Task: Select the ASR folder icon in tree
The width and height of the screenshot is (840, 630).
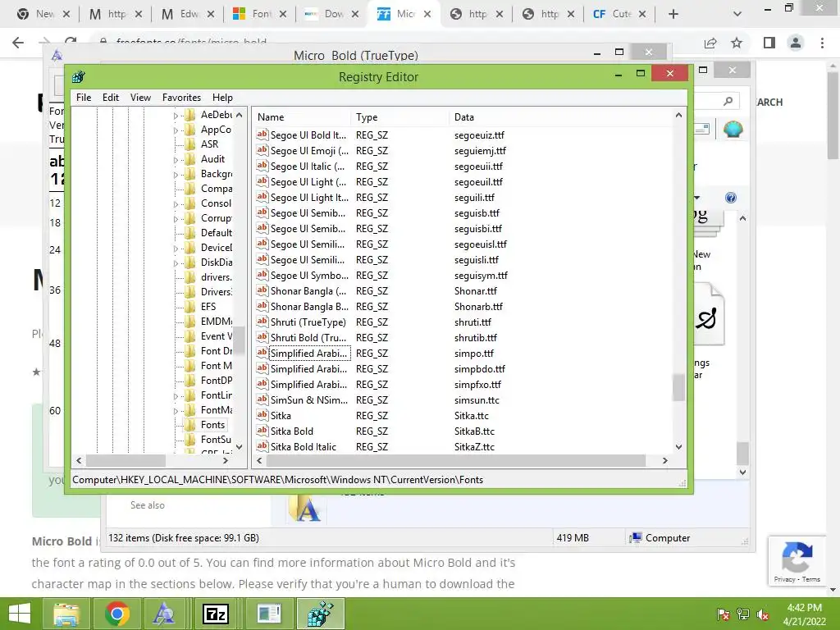Action: (x=189, y=144)
